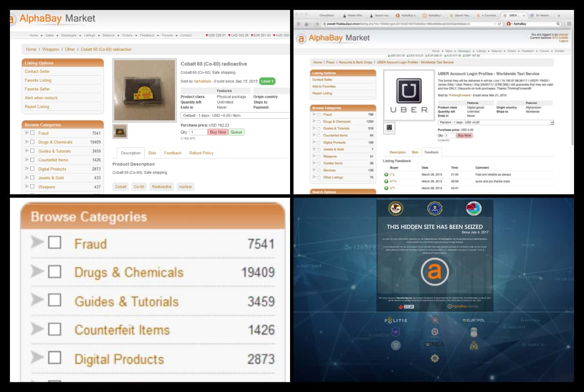Click the green feedback icon on the 00:47 row
The height and width of the screenshot is (392, 584).
point(386,188)
